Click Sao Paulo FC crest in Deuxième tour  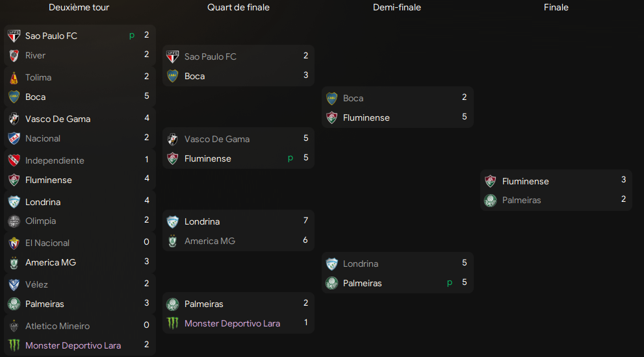pos(14,36)
